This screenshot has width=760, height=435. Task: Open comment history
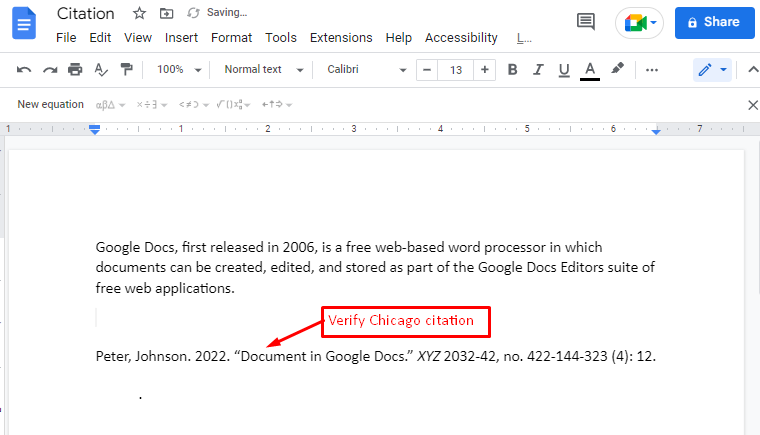click(586, 22)
